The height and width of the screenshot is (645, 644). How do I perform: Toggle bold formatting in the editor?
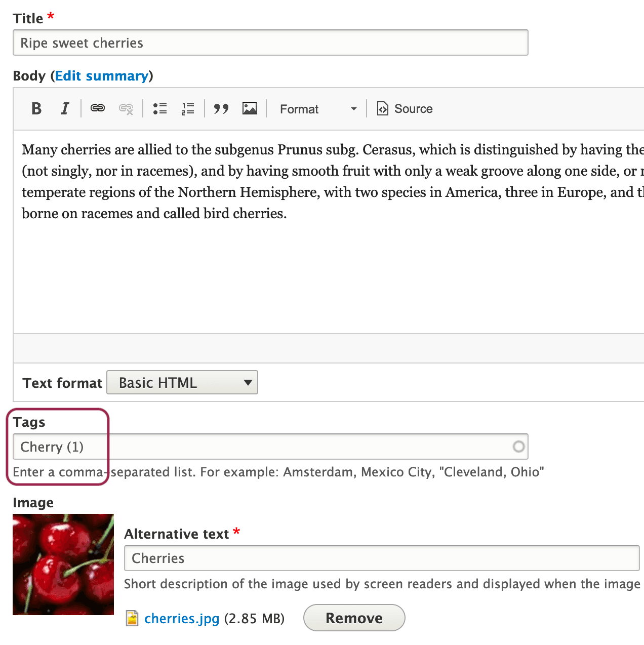point(36,109)
